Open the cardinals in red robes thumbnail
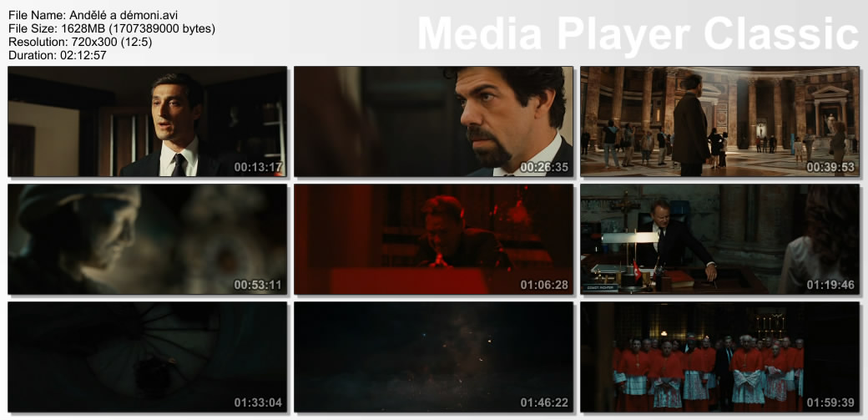The height and width of the screenshot is (420, 868). [x=719, y=357]
